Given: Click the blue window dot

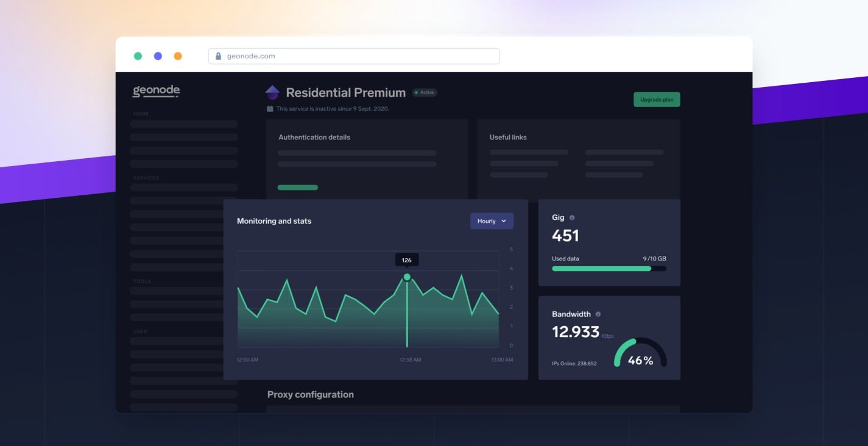Looking at the screenshot, I should point(158,56).
